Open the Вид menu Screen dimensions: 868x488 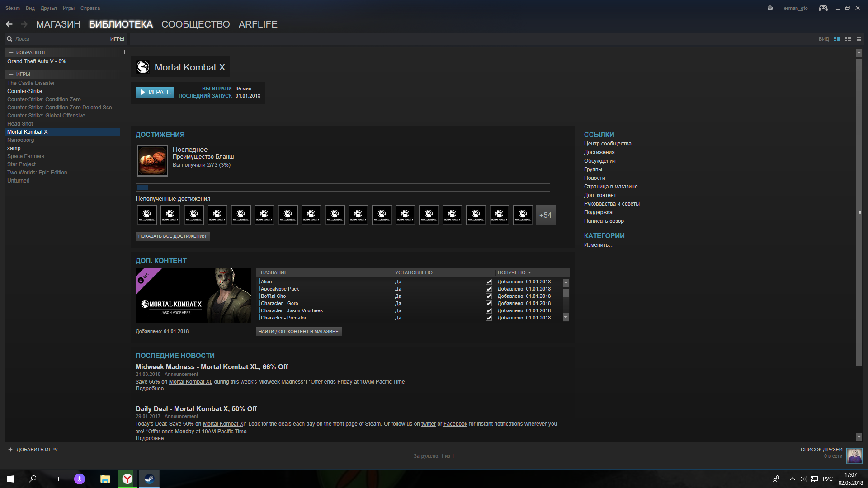(x=30, y=8)
